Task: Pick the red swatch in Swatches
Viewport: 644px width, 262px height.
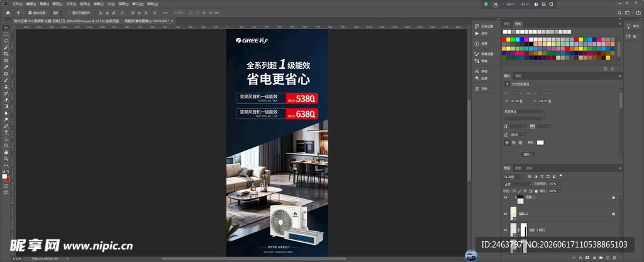Action: (x=504, y=40)
